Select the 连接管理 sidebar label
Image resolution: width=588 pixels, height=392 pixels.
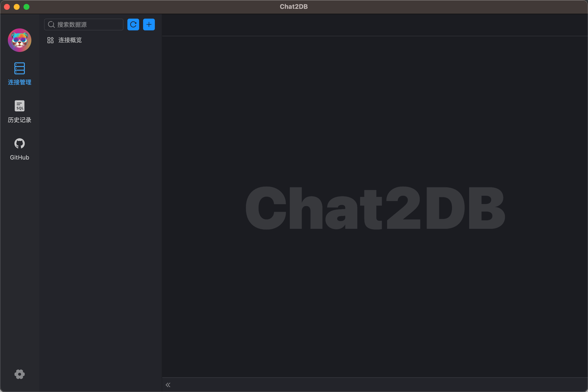click(x=20, y=82)
